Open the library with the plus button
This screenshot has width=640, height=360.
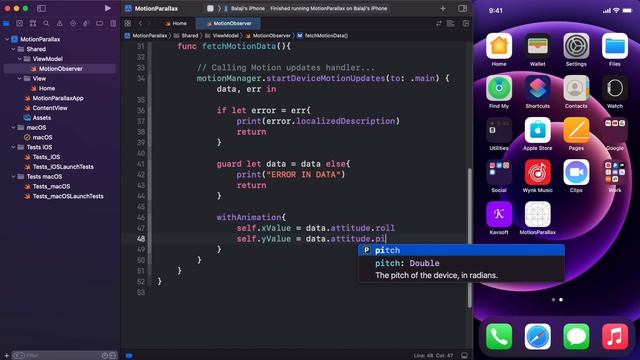pos(443,8)
